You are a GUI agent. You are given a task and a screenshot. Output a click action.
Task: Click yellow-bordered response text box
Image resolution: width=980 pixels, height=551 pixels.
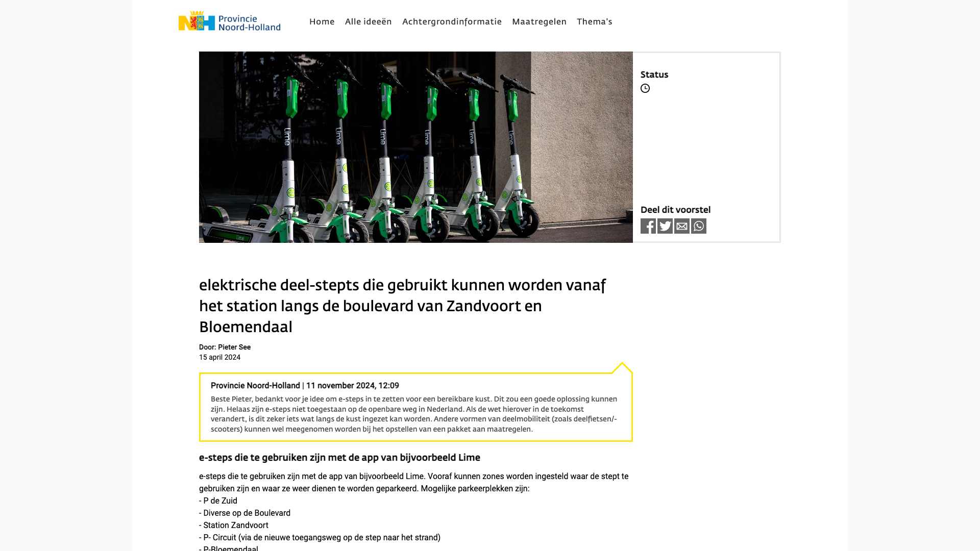[x=414, y=414]
